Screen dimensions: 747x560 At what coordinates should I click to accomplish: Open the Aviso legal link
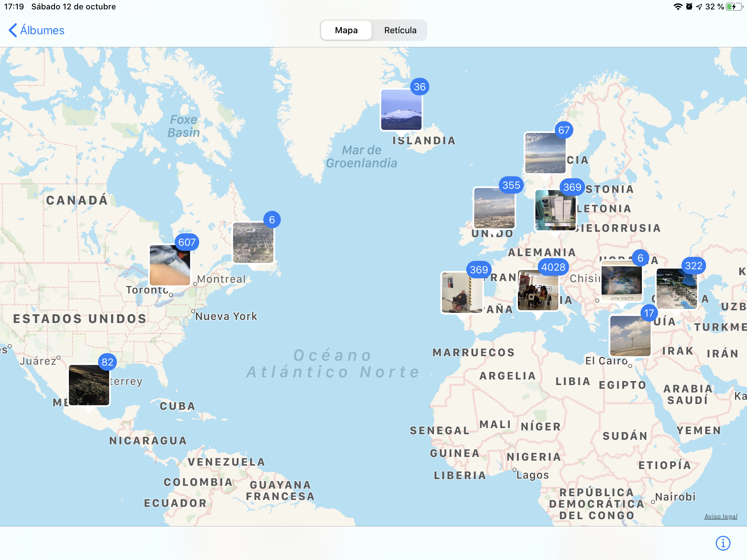(x=720, y=516)
